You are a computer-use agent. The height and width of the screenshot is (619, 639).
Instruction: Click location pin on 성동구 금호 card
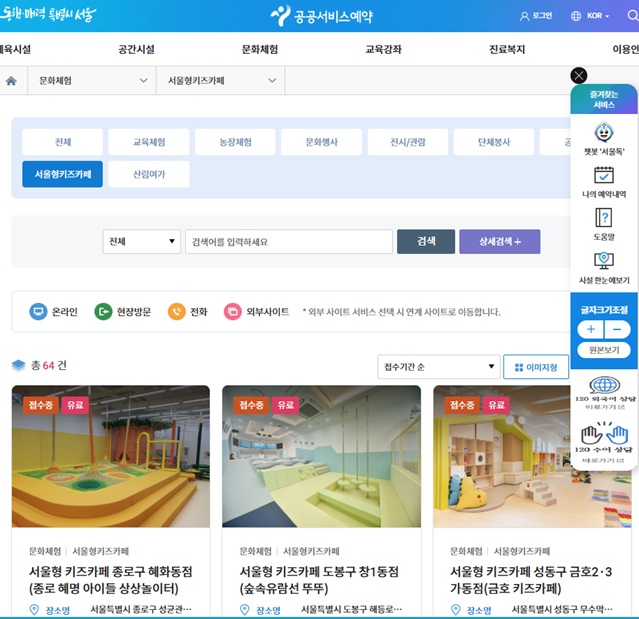(x=455, y=610)
